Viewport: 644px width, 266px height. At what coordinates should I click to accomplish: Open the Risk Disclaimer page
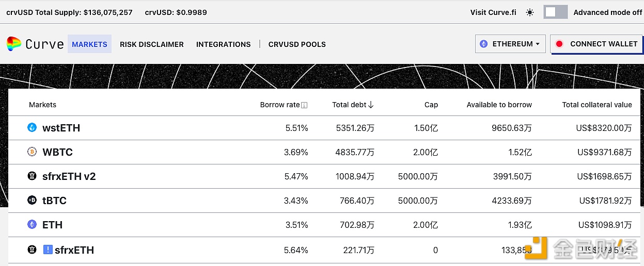pyautogui.click(x=152, y=44)
